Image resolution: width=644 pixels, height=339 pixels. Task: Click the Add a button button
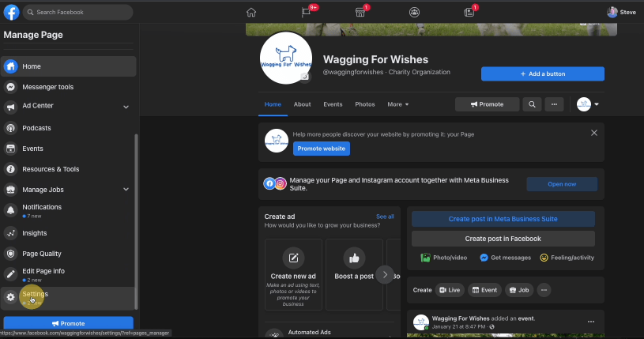tap(543, 74)
